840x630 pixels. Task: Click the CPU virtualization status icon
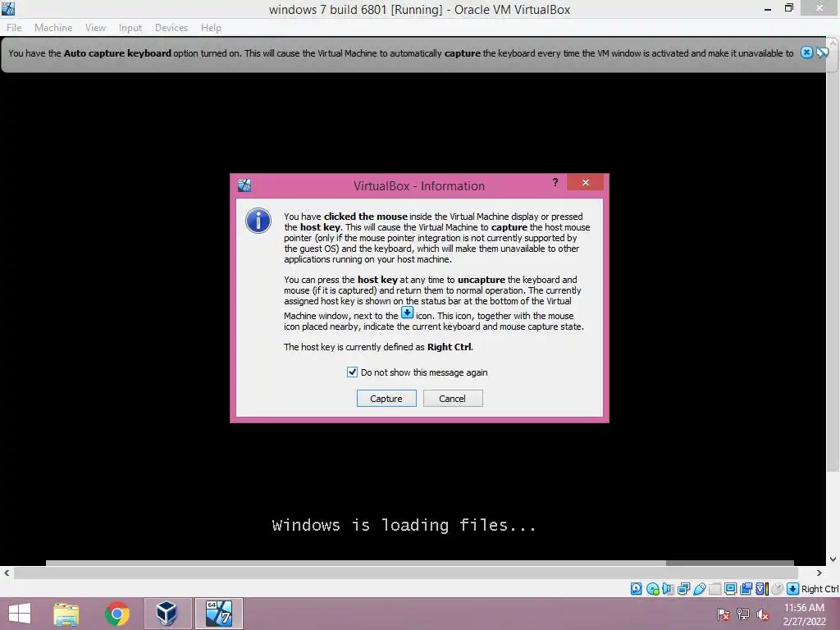762,589
